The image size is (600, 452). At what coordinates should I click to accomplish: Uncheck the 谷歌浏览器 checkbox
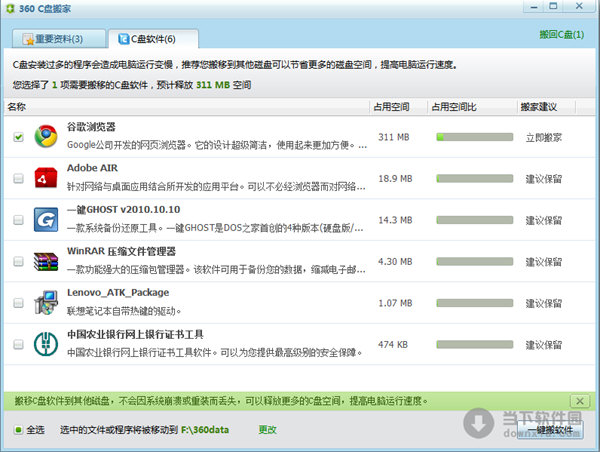point(18,137)
